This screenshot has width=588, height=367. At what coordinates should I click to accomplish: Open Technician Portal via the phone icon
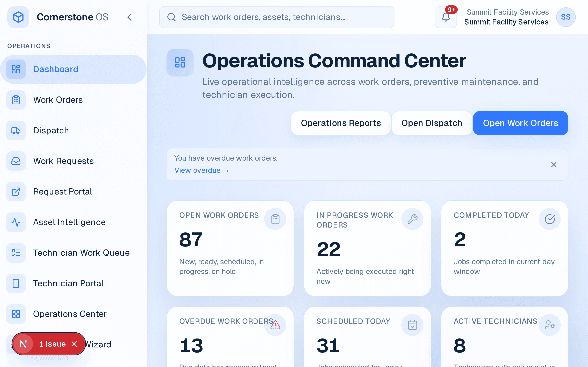(16, 283)
